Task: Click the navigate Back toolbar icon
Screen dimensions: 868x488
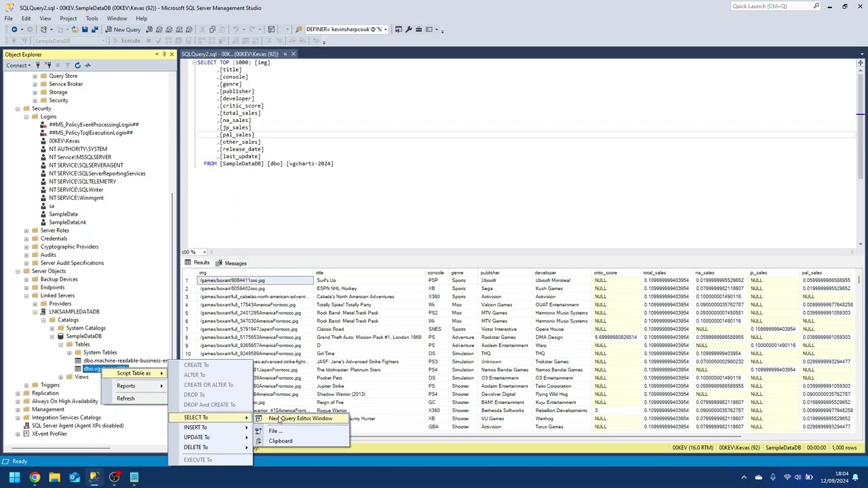Action: [14, 29]
